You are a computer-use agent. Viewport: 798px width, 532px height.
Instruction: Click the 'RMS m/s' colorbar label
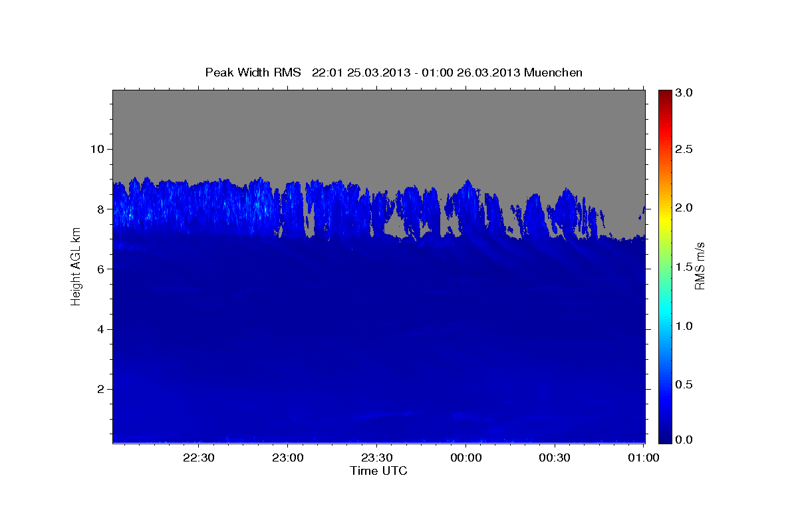coord(700,266)
